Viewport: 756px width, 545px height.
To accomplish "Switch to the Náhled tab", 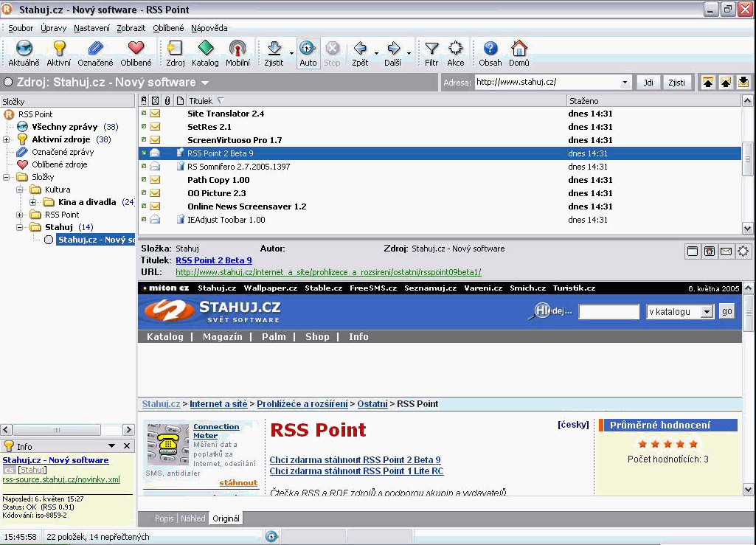I will (193, 518).
